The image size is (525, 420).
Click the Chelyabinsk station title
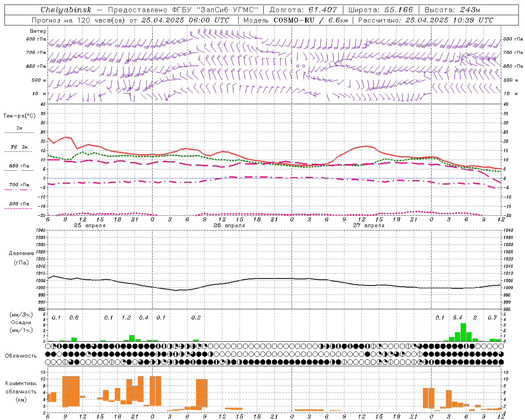click(x=66, y=10)
